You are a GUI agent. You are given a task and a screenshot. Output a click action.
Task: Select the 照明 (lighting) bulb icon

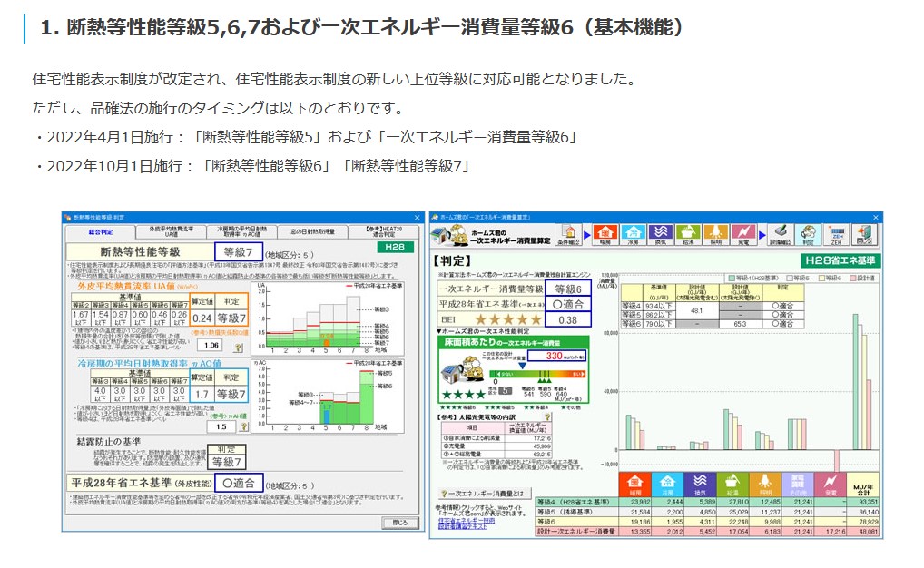tap(716, 234)
